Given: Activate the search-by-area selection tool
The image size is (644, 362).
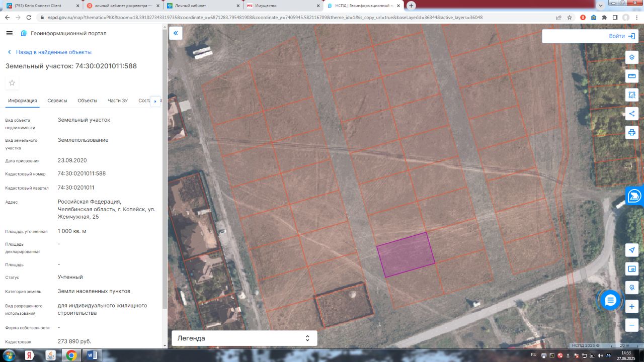Looking at the screenshot, I should coord(632,95).
